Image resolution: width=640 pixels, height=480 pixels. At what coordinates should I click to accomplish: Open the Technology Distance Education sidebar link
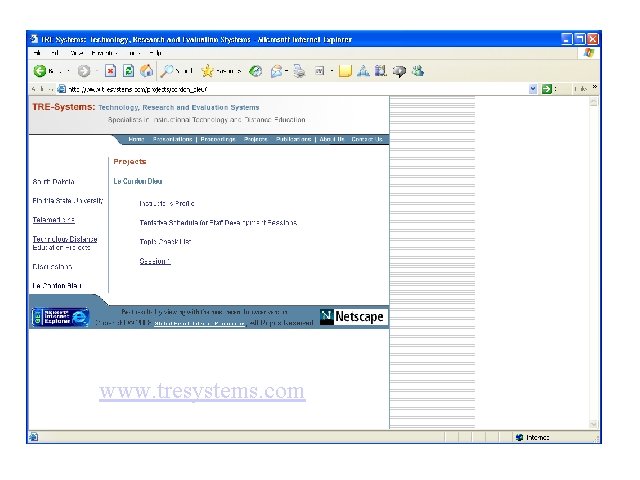[64, 243]
